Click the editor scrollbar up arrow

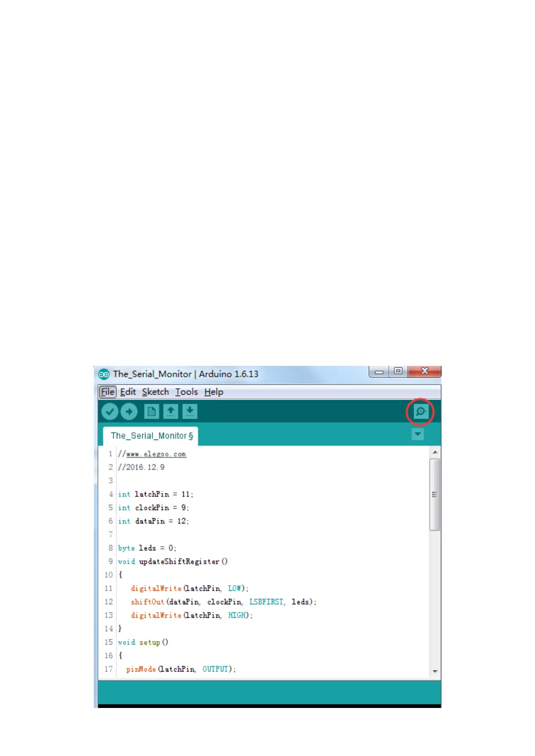point(435,452)
